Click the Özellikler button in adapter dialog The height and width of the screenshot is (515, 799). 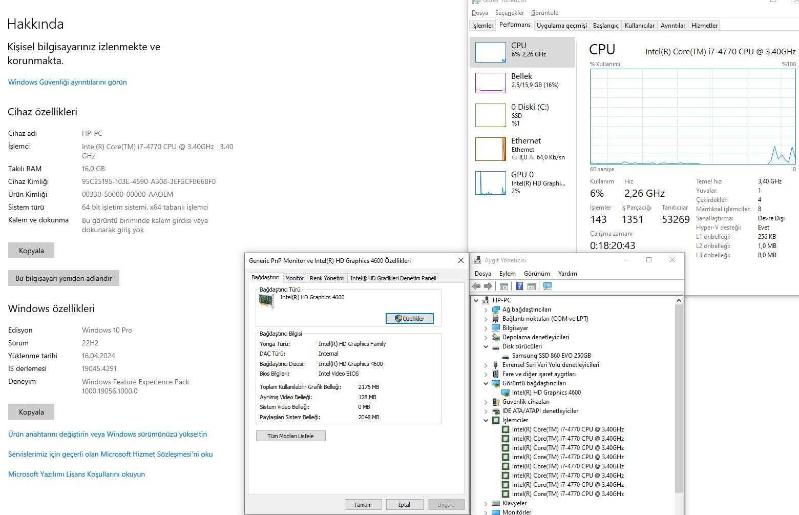(410, 318)
